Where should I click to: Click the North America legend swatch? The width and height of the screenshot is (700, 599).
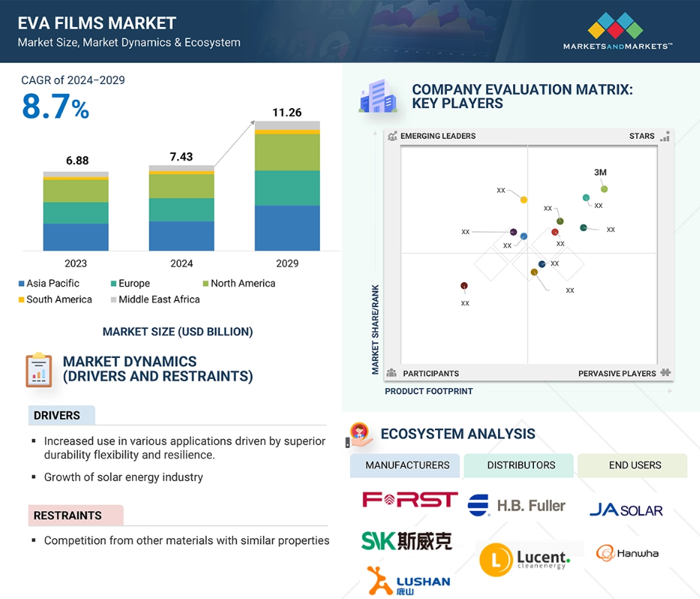(206, 284)
